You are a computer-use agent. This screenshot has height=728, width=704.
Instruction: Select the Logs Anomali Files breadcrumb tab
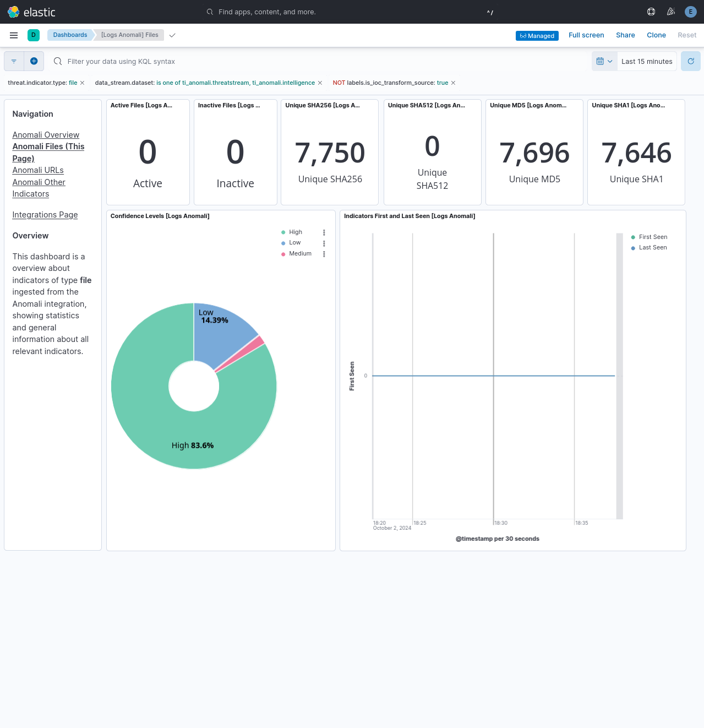(x=128, y=35)
